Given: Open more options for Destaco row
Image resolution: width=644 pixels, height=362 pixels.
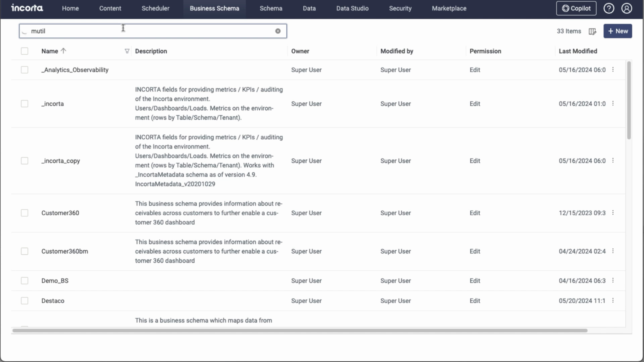Looking at the screenshot, I should (x=613, y=300).
